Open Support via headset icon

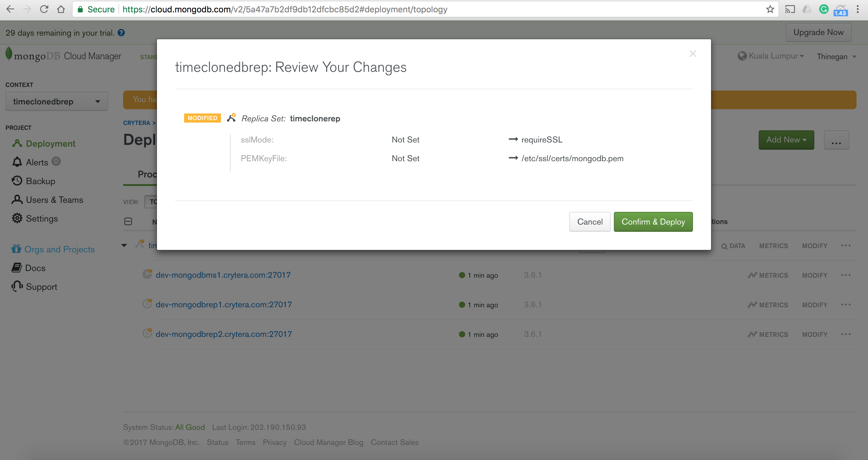17,286
